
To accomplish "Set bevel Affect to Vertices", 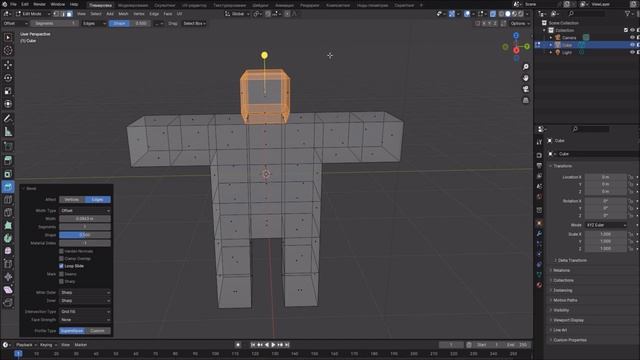I will pos(72,200).
